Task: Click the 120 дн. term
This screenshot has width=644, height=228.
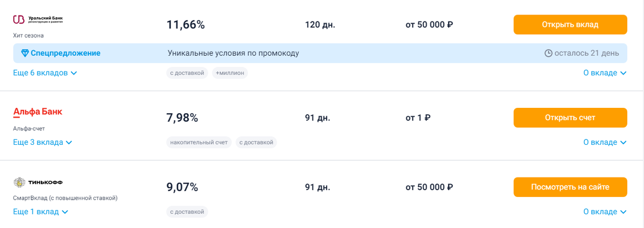Action: pos(320,25)
